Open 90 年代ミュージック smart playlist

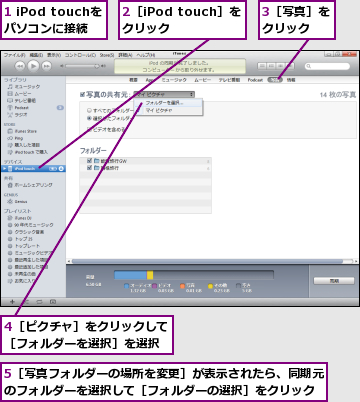[x=30, y=225]
